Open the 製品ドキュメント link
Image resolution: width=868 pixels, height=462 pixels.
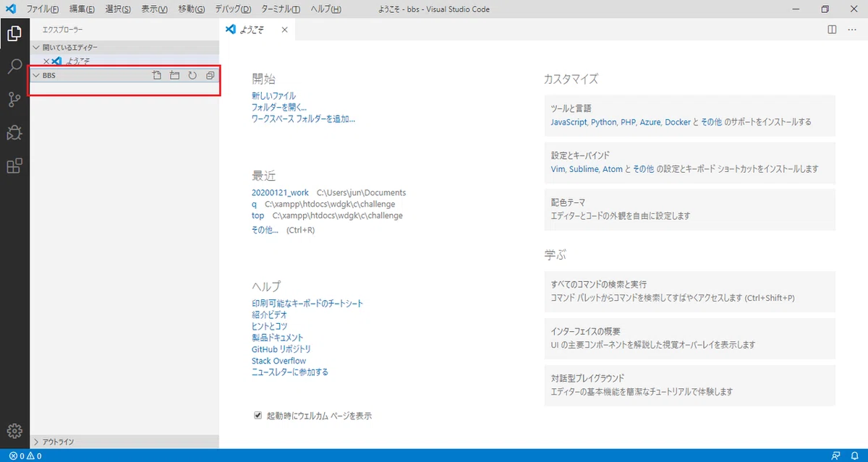[278, 338]
